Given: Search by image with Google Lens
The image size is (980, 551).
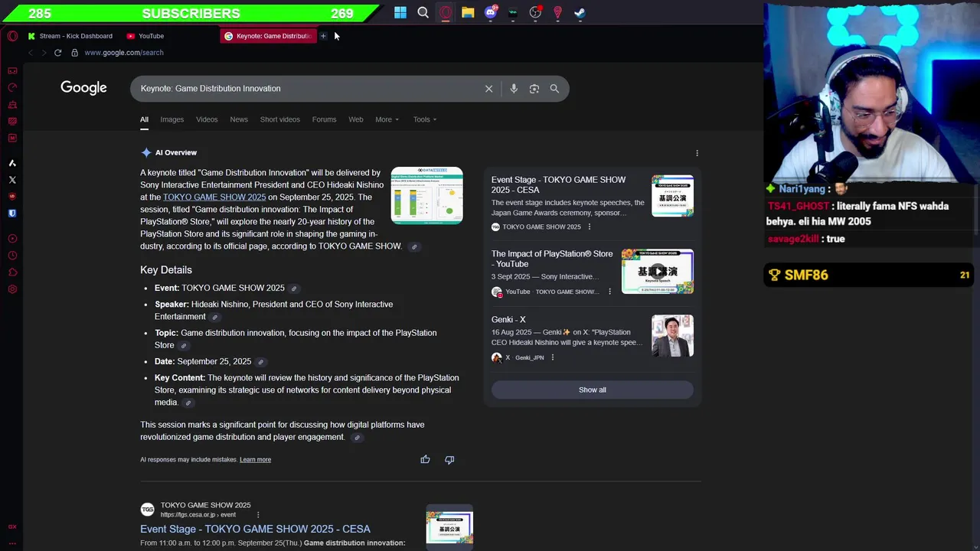Looking at the screenshot, I should click(x=534, y=89).
